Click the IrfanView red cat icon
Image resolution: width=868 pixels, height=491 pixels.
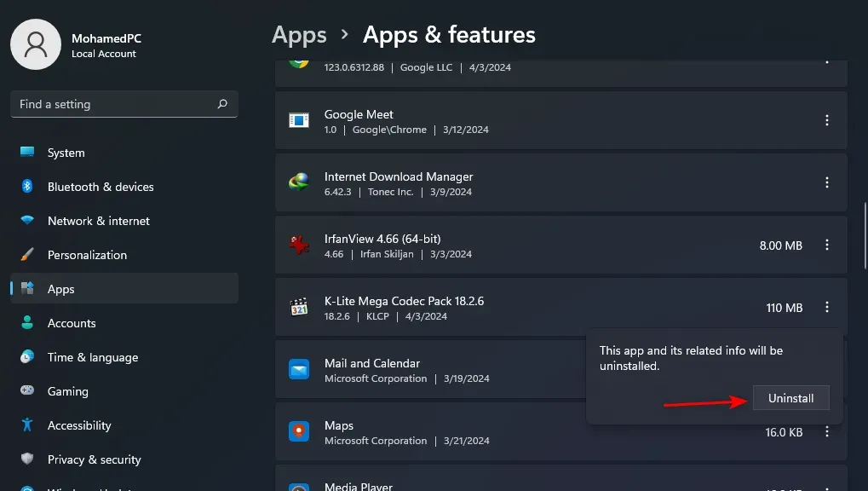(x=299, y=245)
